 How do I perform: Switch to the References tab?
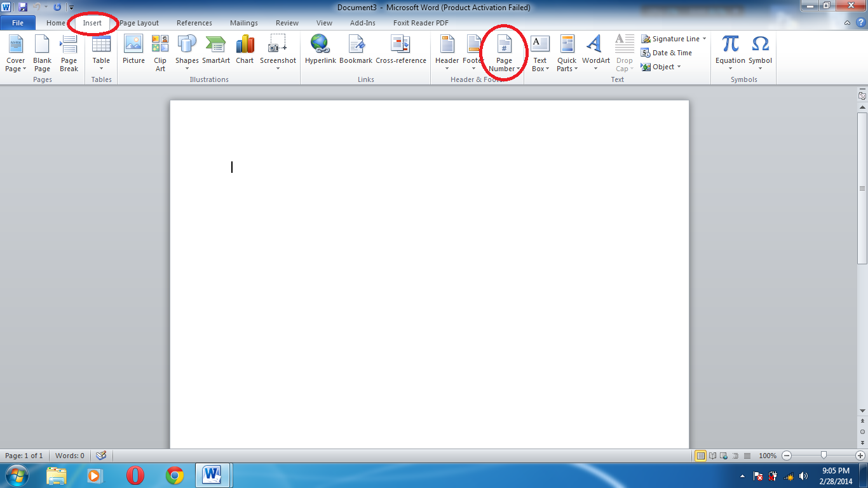(194, 23)
